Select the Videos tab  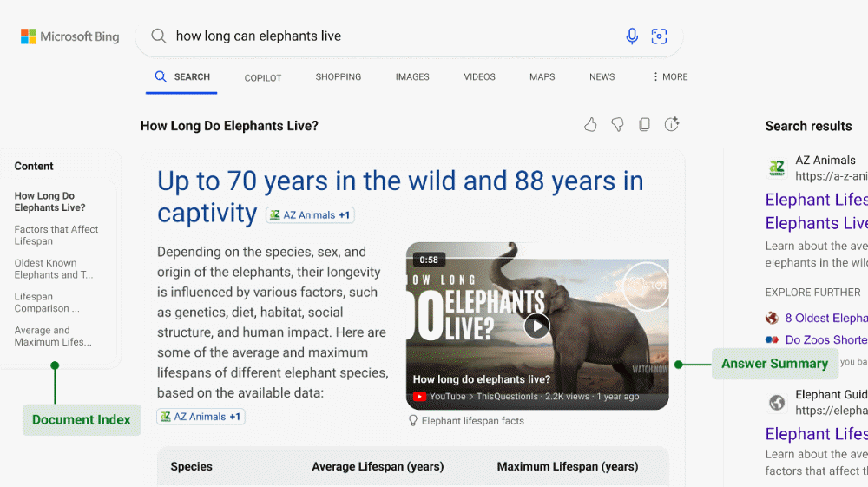(x=479, y=77)
